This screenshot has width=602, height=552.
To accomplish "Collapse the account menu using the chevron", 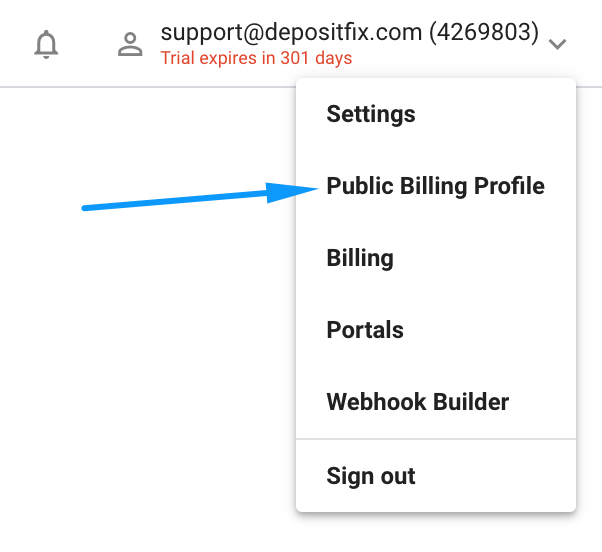I will 557,44.
